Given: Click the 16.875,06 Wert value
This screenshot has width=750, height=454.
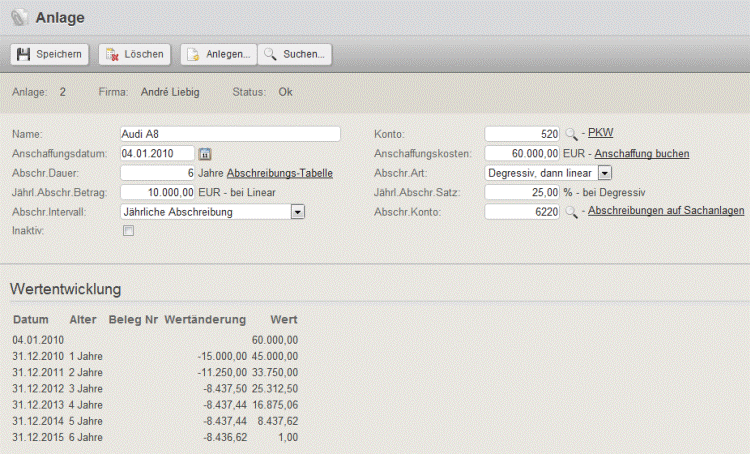Looking at the screenshot, I should tap(275, 405).
